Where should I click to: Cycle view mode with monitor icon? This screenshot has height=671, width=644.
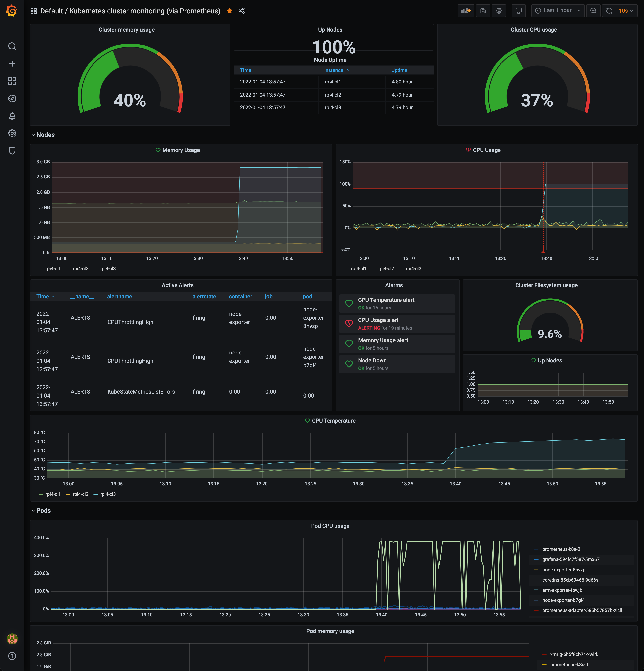[518, 11]
